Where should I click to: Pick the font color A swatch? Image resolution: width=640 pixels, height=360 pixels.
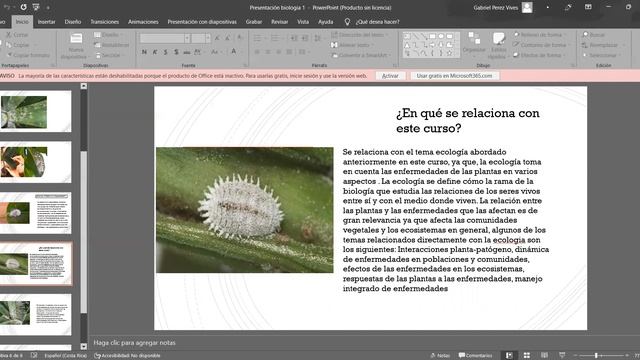[233, 51]
